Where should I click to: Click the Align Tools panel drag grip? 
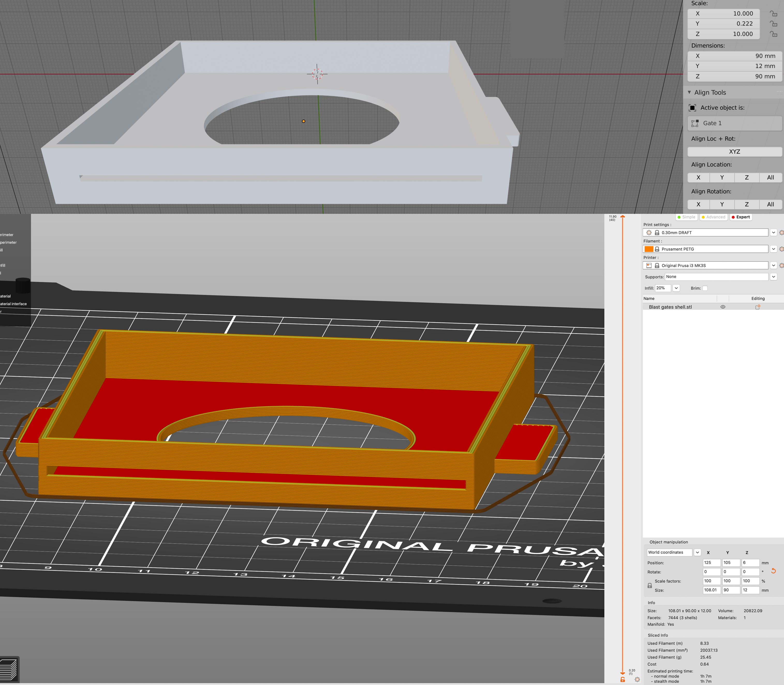(779, 93)
